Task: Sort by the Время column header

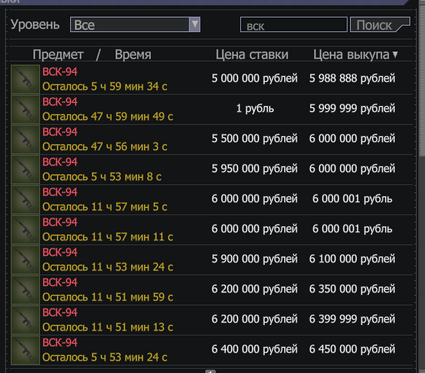Action: point(133,54)
